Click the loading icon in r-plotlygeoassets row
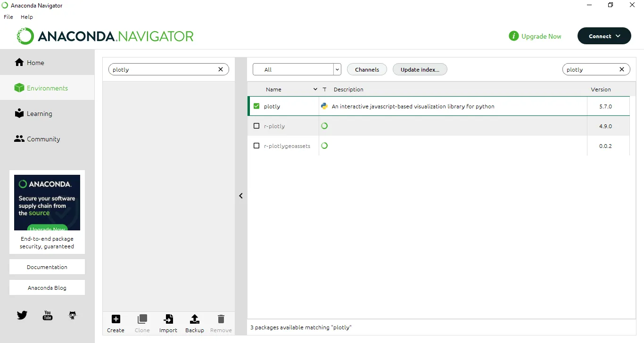644x343 pixels. tap(324, 146)
